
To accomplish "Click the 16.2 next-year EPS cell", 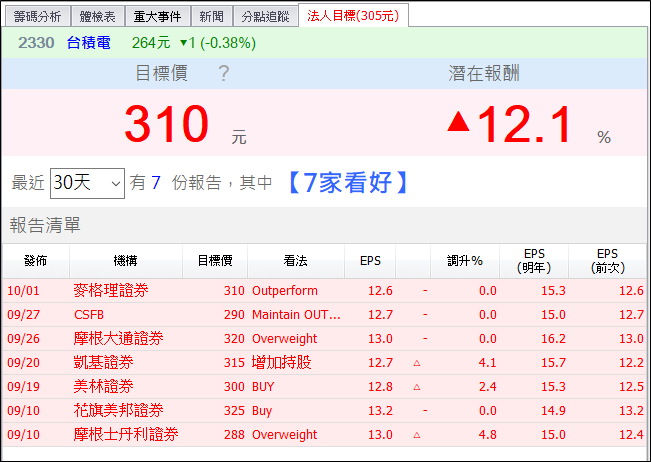I will [x=553, y=339].
